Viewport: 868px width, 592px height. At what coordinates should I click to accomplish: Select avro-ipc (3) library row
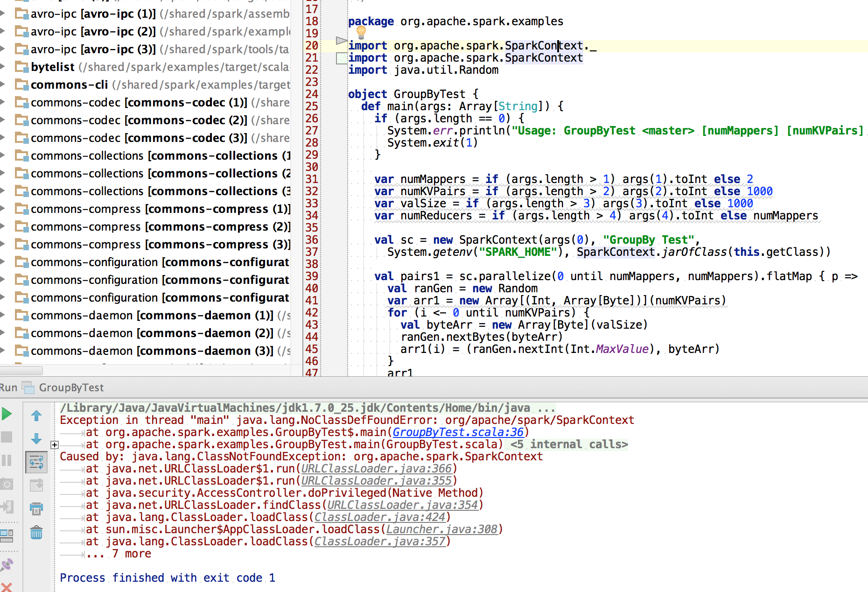pyautogui.click(x=145, y=49)
